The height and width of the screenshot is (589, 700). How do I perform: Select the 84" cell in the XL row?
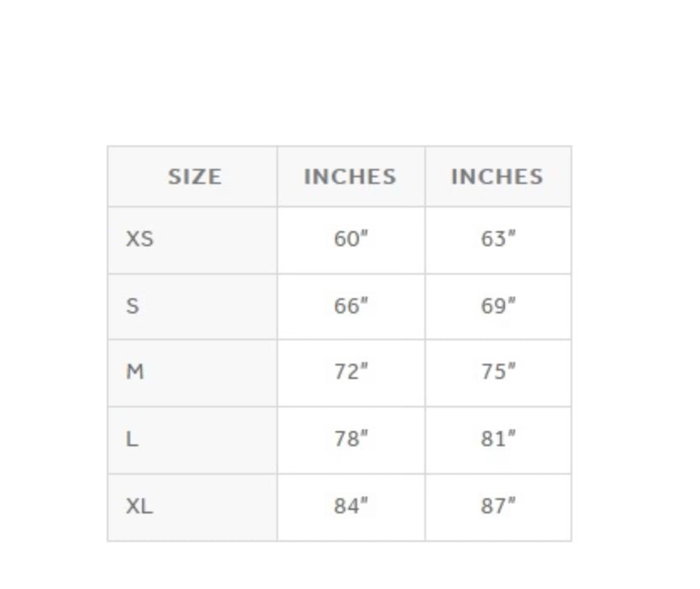[x=351, y=506]
